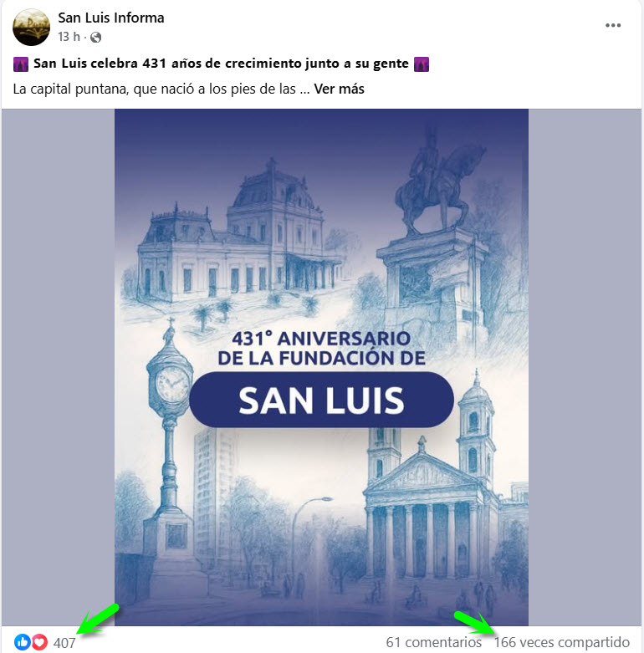Click the 431° ANIVERSARIO text on the image
Image resolution: width=644 pixels, height=653 pixels.
(x=321, y=339)
